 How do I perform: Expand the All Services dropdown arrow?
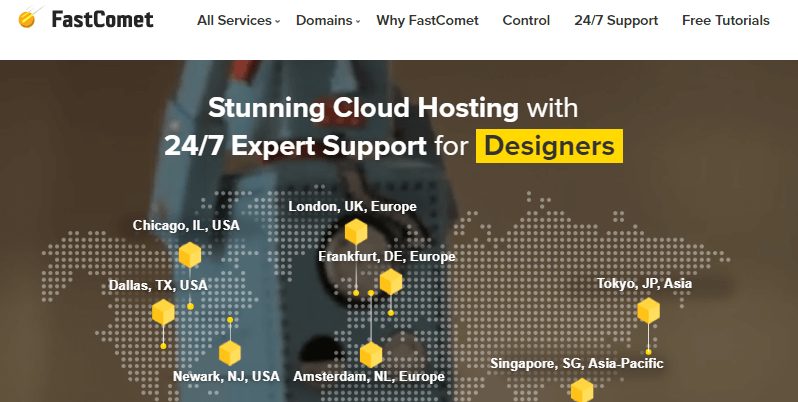(x=277, y=21)
